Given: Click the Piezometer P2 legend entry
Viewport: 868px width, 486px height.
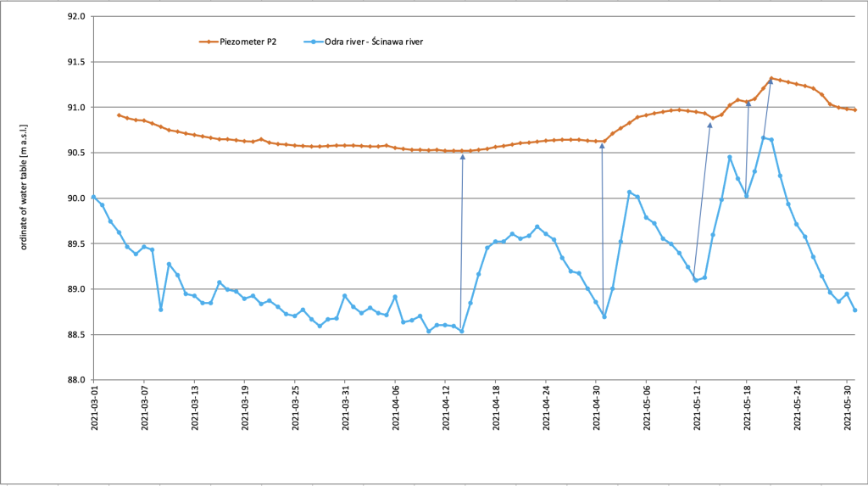Looking at the screenshot, I should tap(238, 42).
